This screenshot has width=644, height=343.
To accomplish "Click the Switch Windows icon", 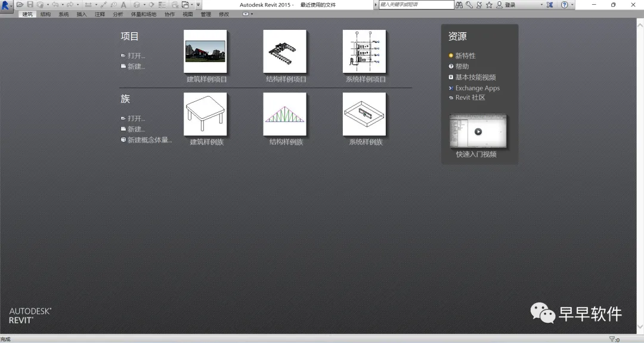I will (x=185, y=5).
